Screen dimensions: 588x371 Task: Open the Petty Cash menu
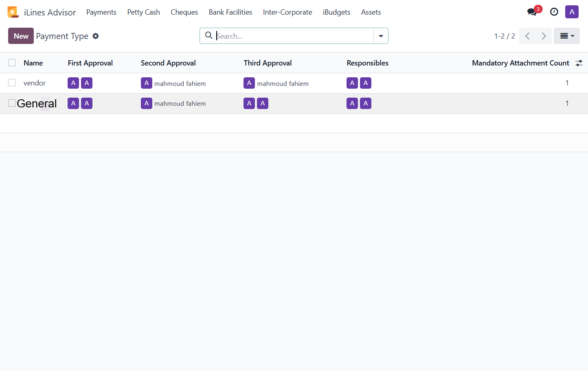(143, 12)
